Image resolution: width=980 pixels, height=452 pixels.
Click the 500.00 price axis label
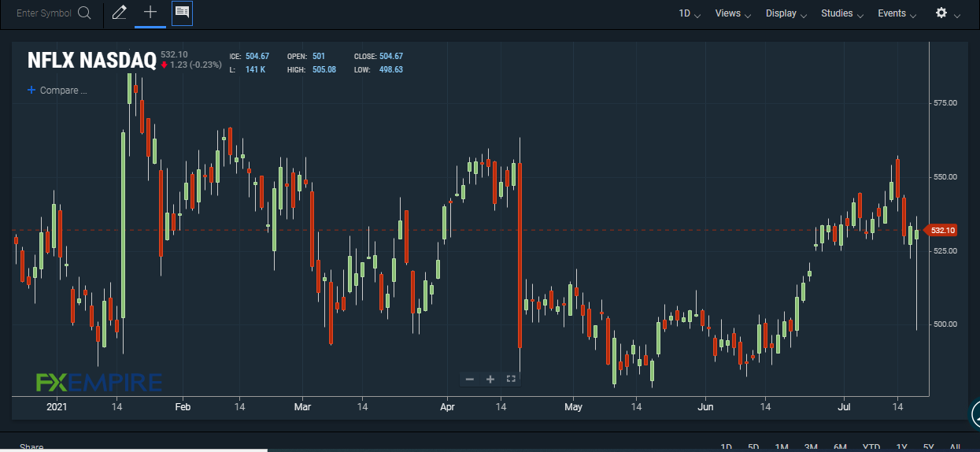click(945, 324)
